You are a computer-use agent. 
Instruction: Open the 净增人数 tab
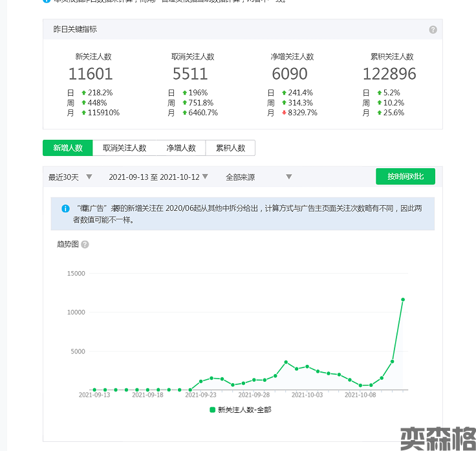181,148
